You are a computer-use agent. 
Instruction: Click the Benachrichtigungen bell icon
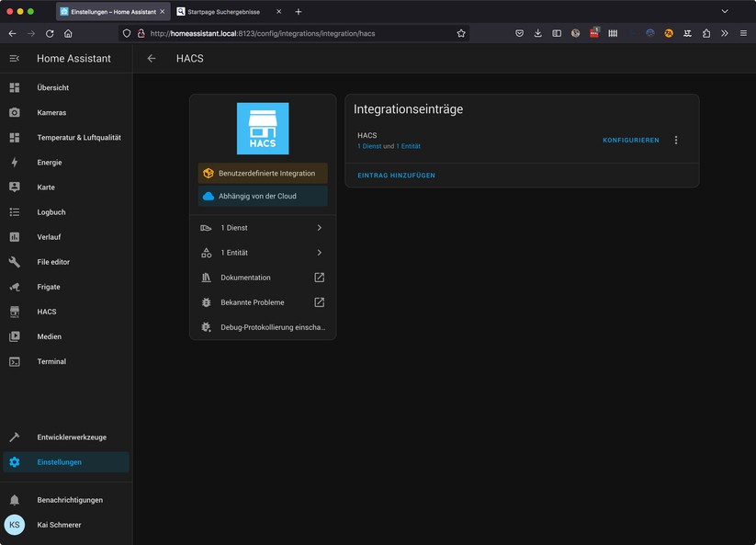[13, 499]
